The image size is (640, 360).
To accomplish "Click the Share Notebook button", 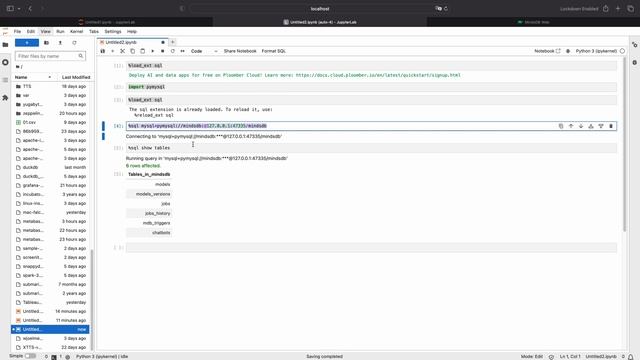I will 240,51.
